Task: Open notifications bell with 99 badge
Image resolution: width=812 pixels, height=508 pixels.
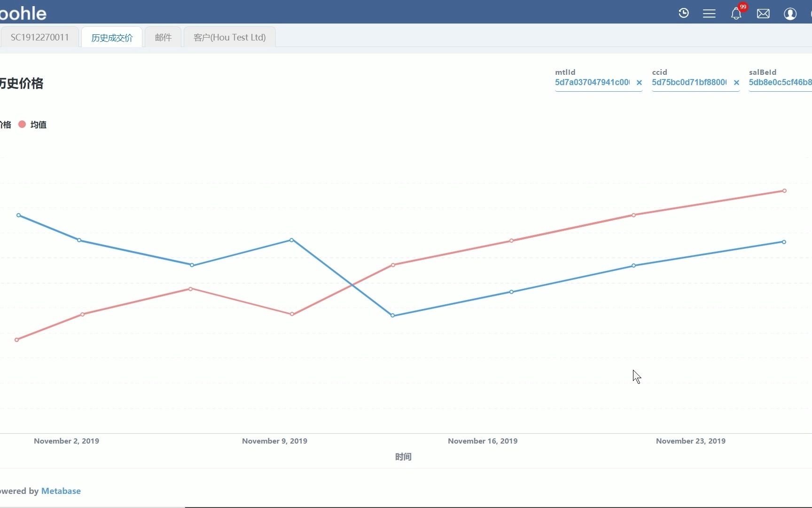Action: (736, 14)
